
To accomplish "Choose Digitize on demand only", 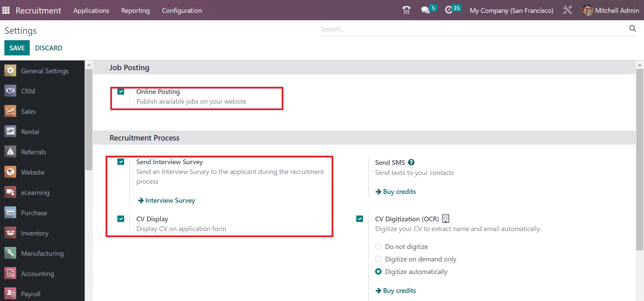I will [x=379, y=259].
